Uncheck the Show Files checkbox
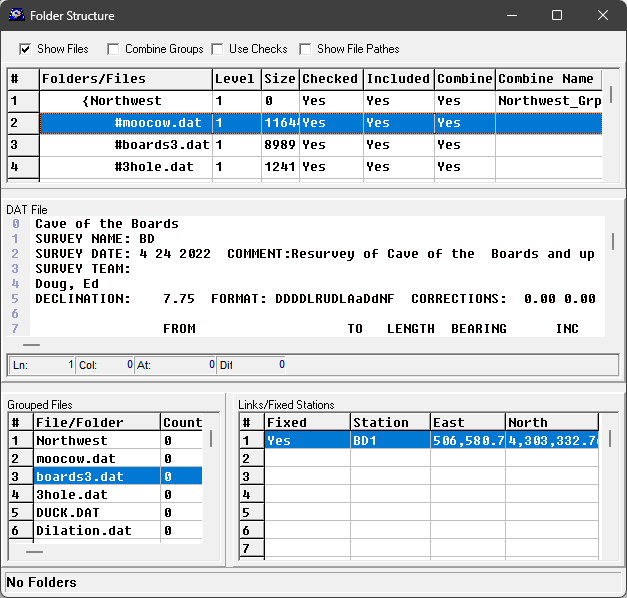Viewport: 627px width, 598px height. pyautogui.click(x=25, y=49)
